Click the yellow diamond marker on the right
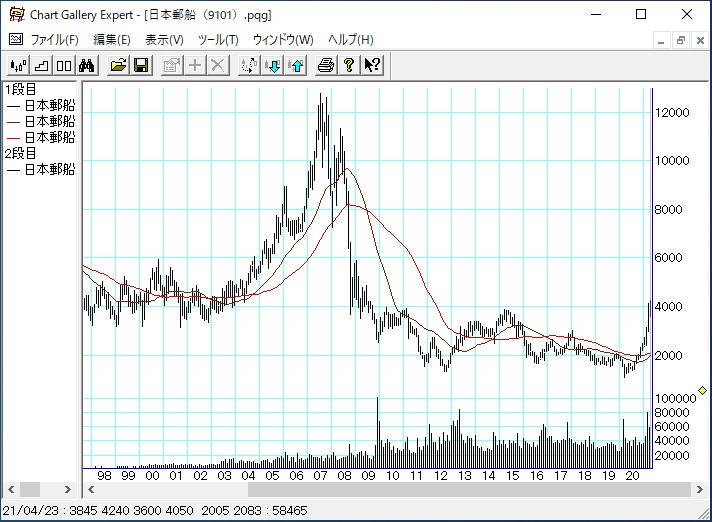Screen dimensions: 712x522 (702, 390)
